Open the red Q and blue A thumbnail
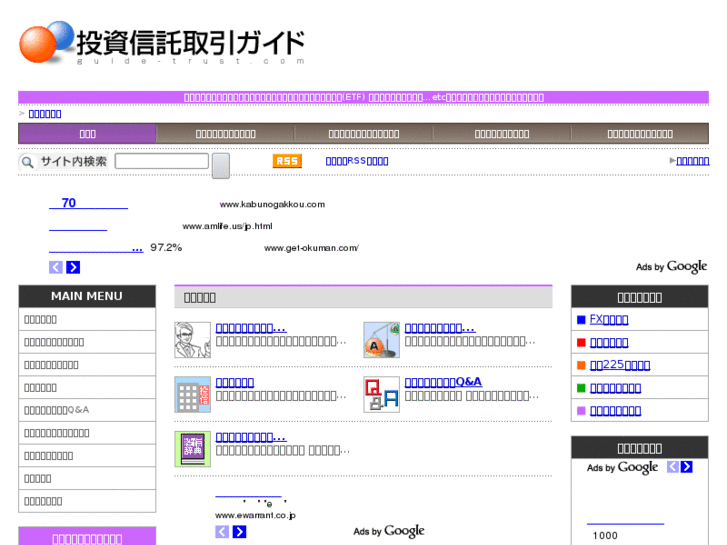This screenshot has height=545, width=727. (381, 394)
